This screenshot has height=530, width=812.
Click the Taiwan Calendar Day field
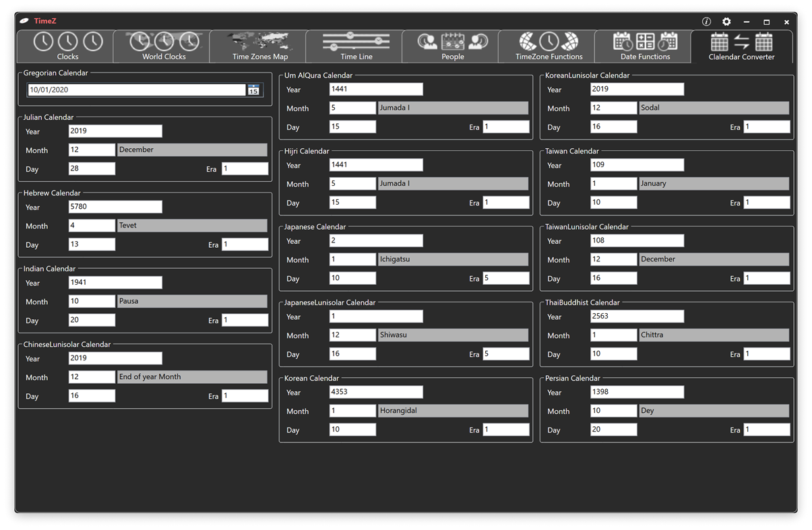click(613, 202)
